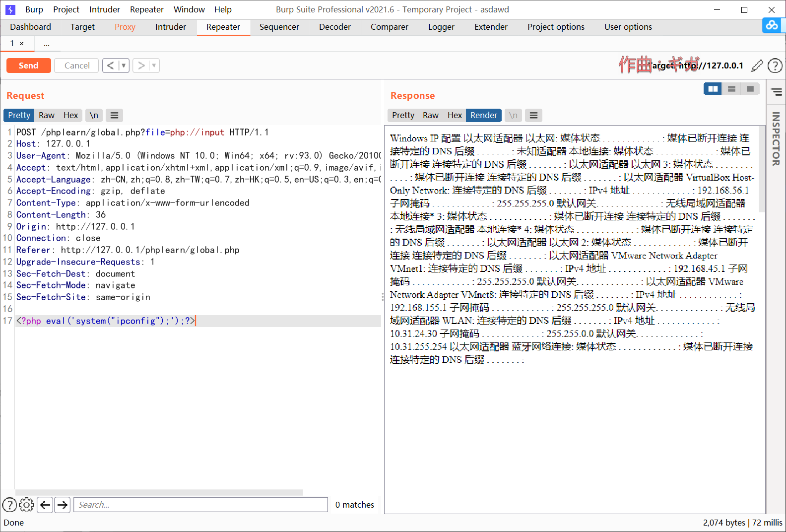Switch to the Comparer tab
The width and height of the screenshot is (786, 532).
click(390, 27)
